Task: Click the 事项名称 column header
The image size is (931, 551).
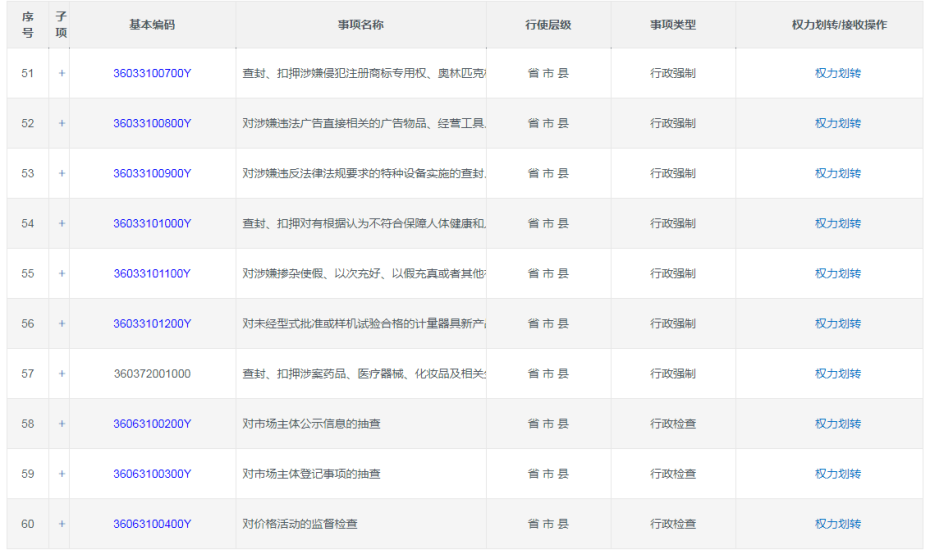Action: (x=361, y=24)
